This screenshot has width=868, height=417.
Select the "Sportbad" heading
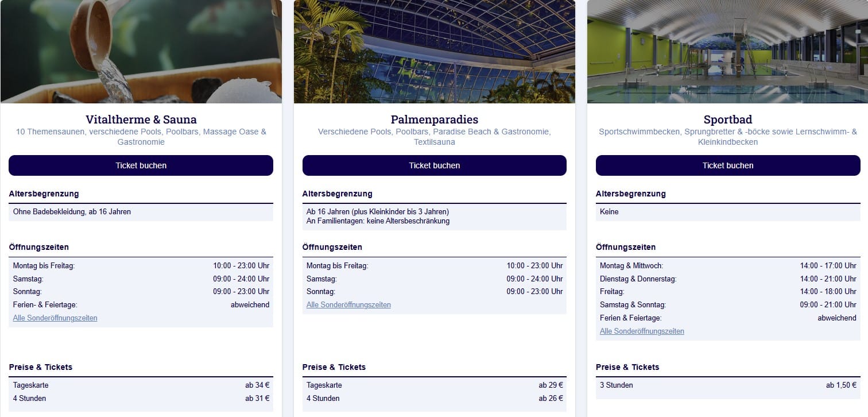point(727,119)
